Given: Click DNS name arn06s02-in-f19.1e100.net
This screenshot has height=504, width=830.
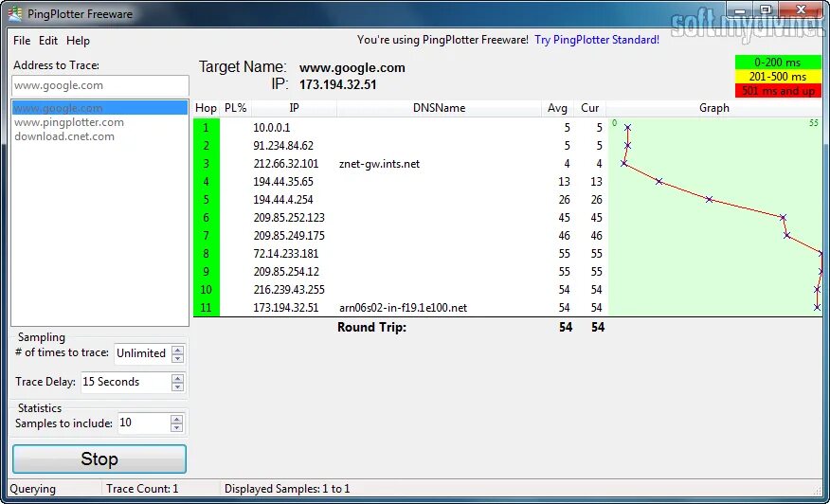Looking at the screenshot, I should pyautogui.click(x=403, y=308).
